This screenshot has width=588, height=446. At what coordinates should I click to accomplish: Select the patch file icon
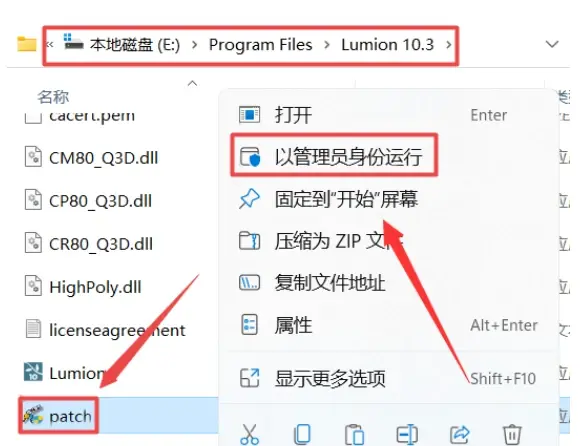coord(34,416)
